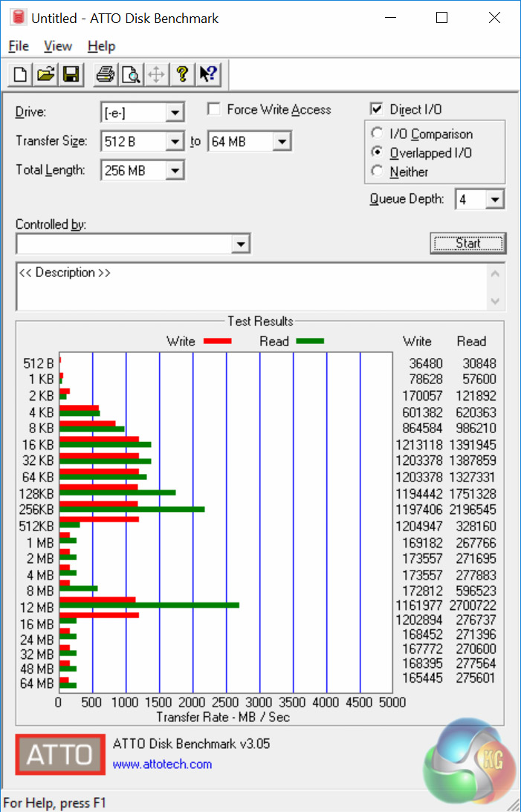This screenshot has width=521, height=812.
Task: Click the read value 2700722
Action: pos(473,605)
